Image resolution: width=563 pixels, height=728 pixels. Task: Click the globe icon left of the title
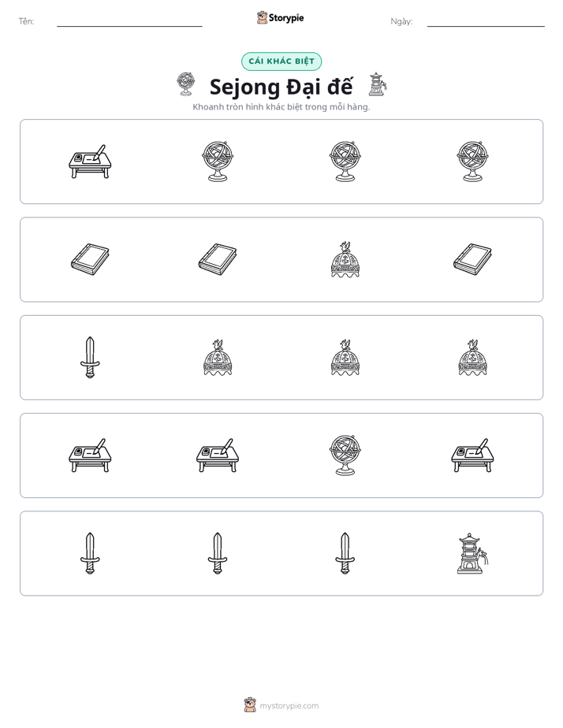coord(186,84)
